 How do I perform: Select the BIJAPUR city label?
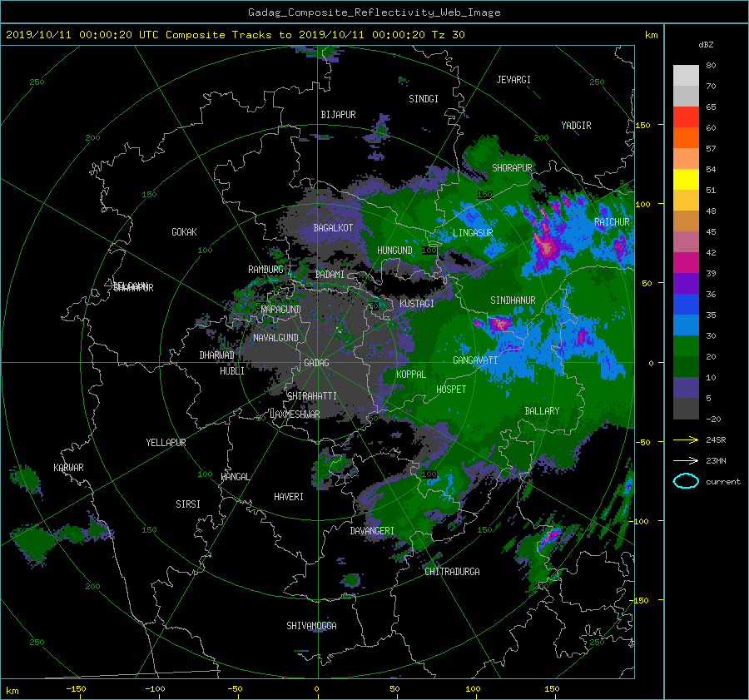338,115
